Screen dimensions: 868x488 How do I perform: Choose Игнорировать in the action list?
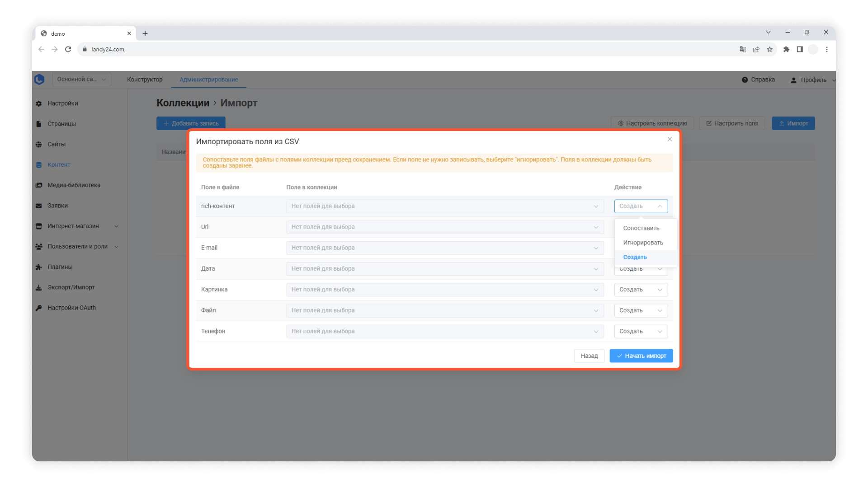[x=643, y=243]
